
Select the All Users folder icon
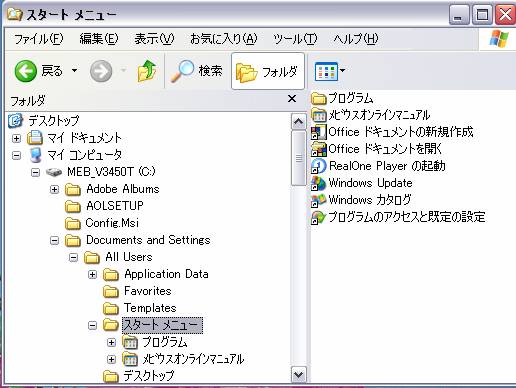tap(92, 257)
